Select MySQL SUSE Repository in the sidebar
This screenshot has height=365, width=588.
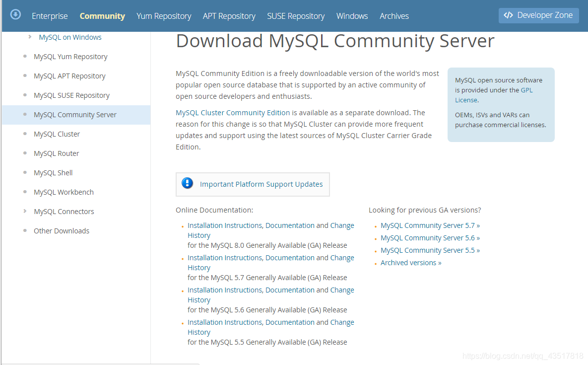[x=71, y=95]
